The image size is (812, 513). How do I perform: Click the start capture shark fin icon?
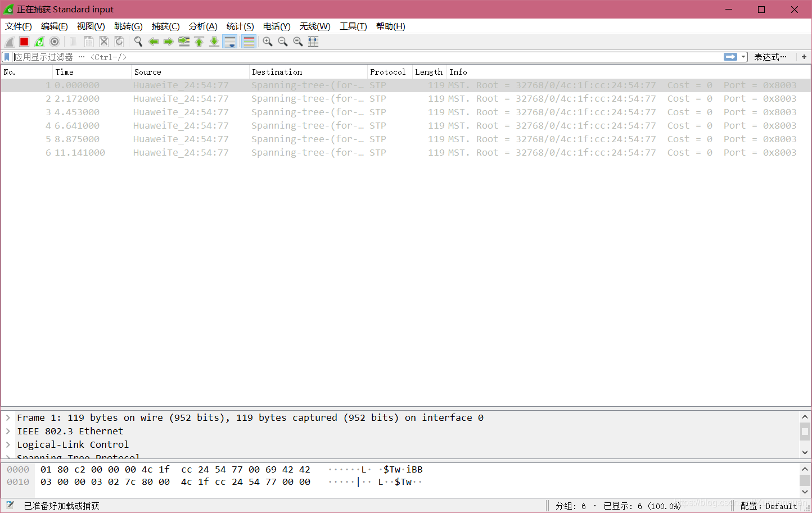(10, 42)
